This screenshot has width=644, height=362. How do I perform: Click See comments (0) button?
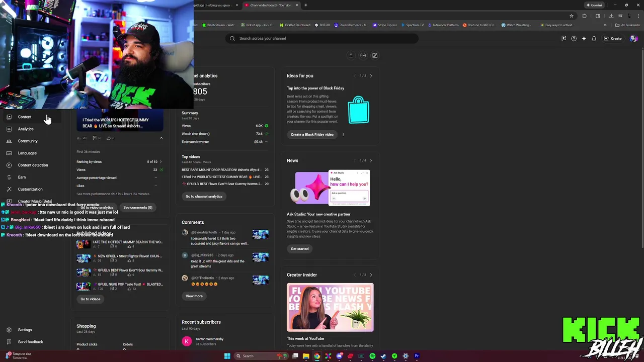[137, 207]
